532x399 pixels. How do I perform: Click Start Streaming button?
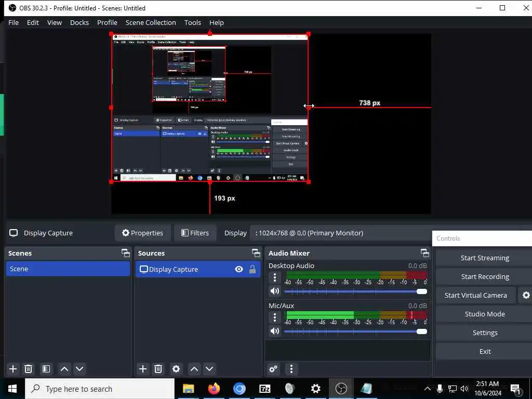point(485,258)
